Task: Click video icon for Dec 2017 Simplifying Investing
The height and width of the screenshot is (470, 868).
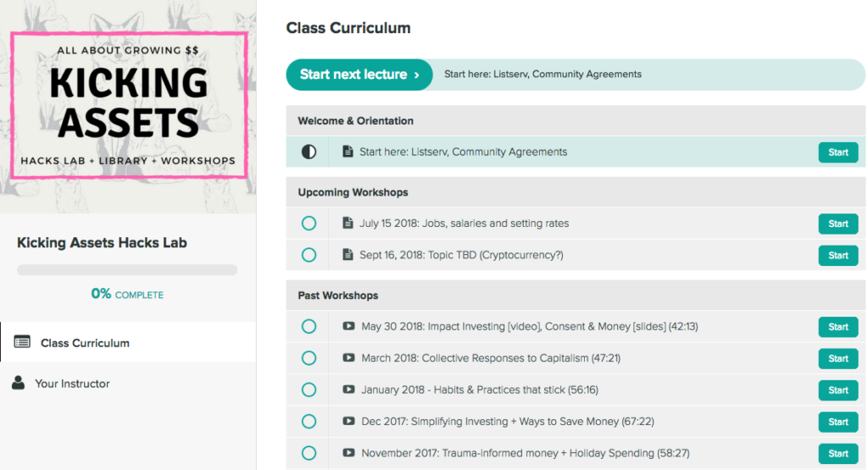Action: (x=348, y=421)
